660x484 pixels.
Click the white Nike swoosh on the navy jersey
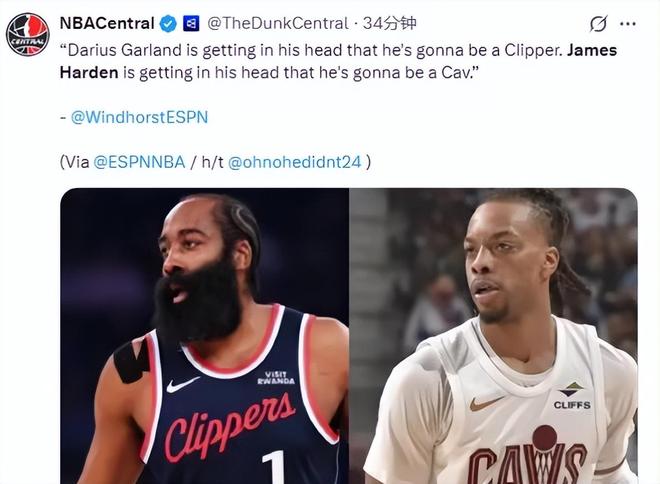point(182,385)
